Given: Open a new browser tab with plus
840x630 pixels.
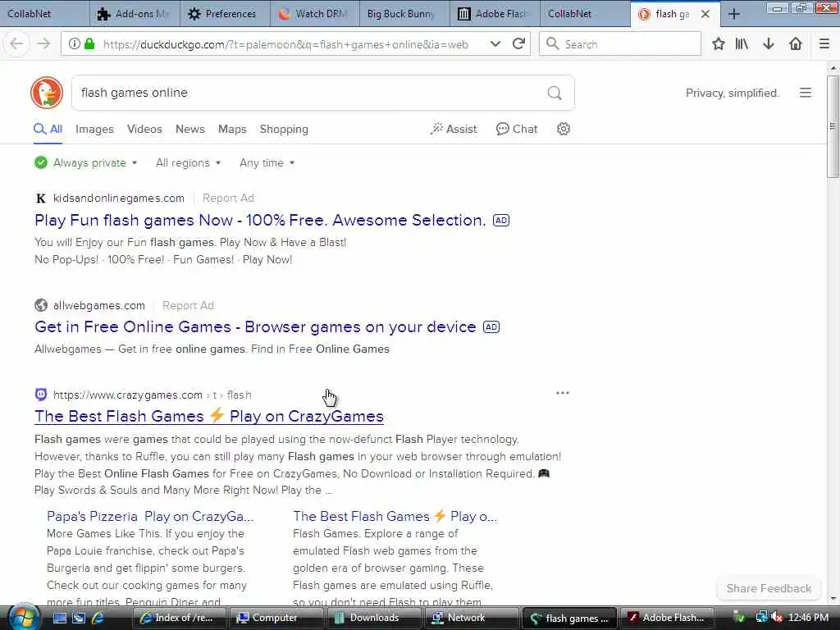Looking at the screenshot, I should (734, 14).
